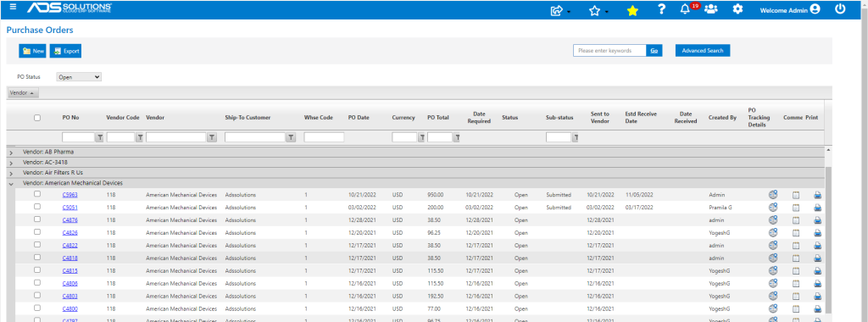Open PO tracking globe icon for C4818
Viewport: 868px width, 322px height.
[x=773, y=258]
